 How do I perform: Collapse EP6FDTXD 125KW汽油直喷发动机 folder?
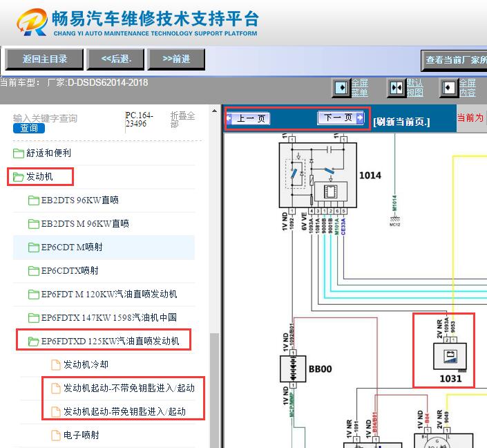[110, 341]
